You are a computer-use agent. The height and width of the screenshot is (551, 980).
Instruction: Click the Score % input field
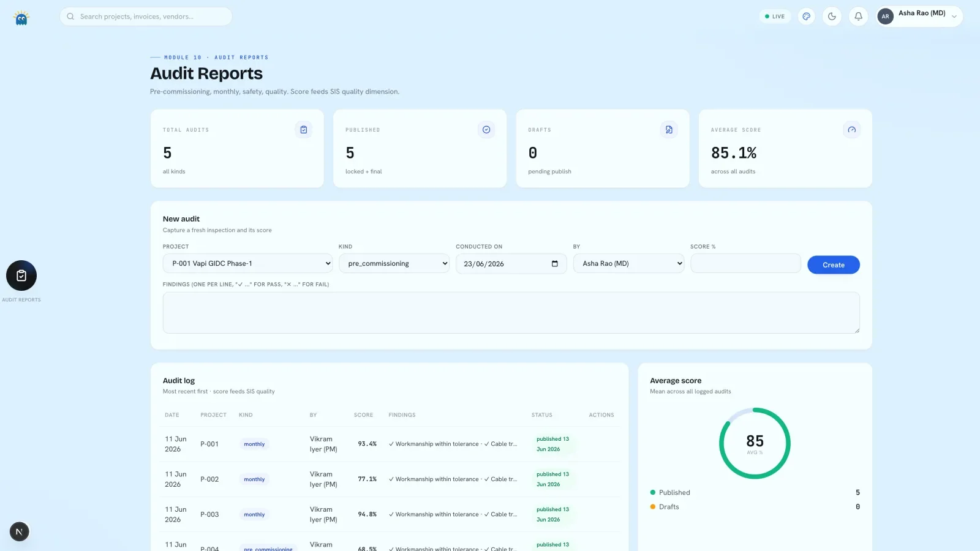(745, 264)
